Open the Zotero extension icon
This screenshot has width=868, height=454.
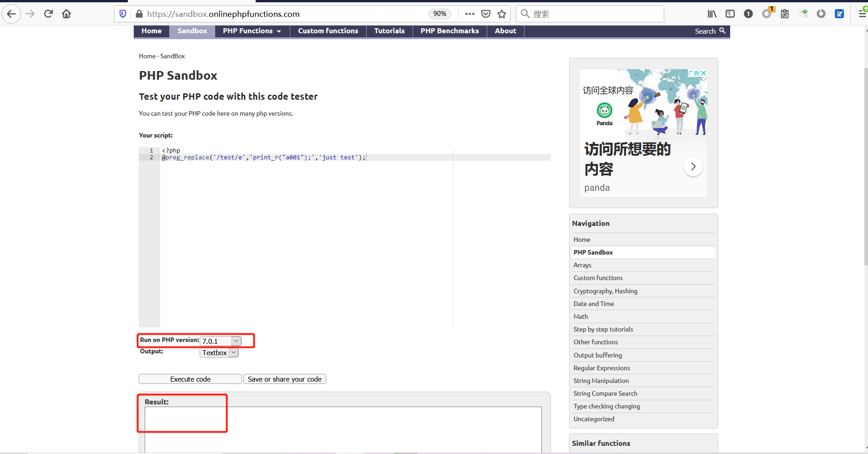pos(839,14)
